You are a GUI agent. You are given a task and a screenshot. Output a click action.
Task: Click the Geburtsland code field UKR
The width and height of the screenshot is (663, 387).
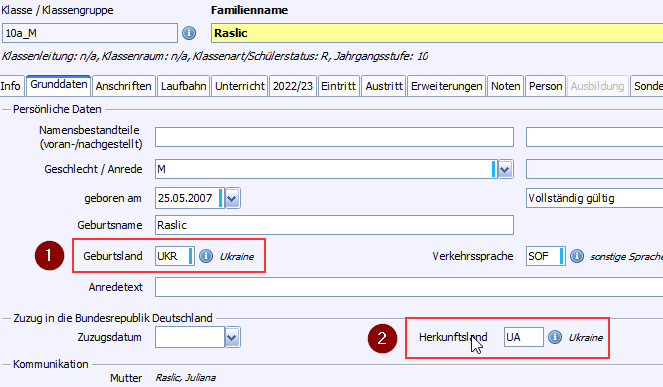coord(175,256)
